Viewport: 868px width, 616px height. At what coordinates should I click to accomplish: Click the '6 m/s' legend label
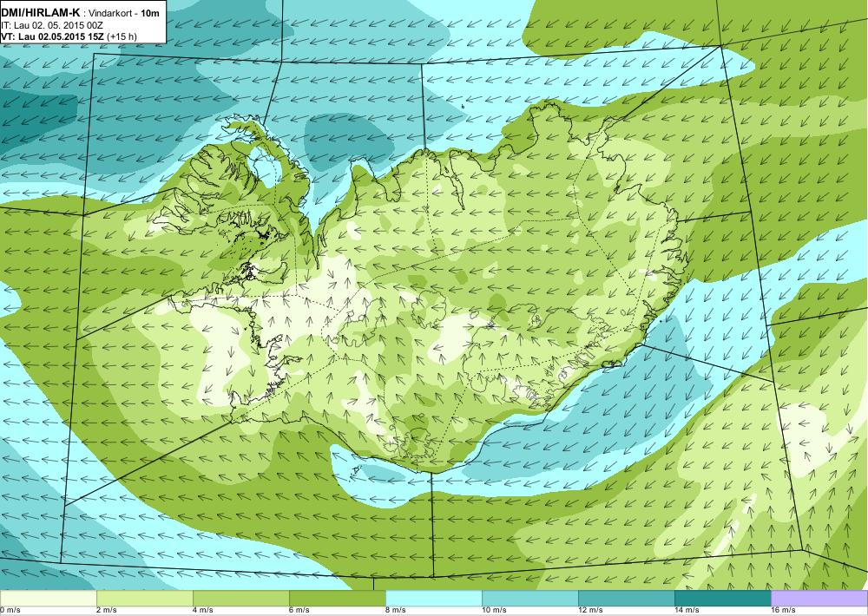(x=299, y=611)
